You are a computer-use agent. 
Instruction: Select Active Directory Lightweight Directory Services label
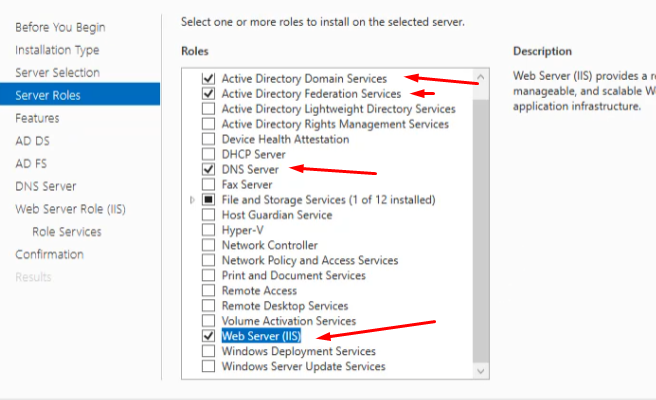pos(338,109)
